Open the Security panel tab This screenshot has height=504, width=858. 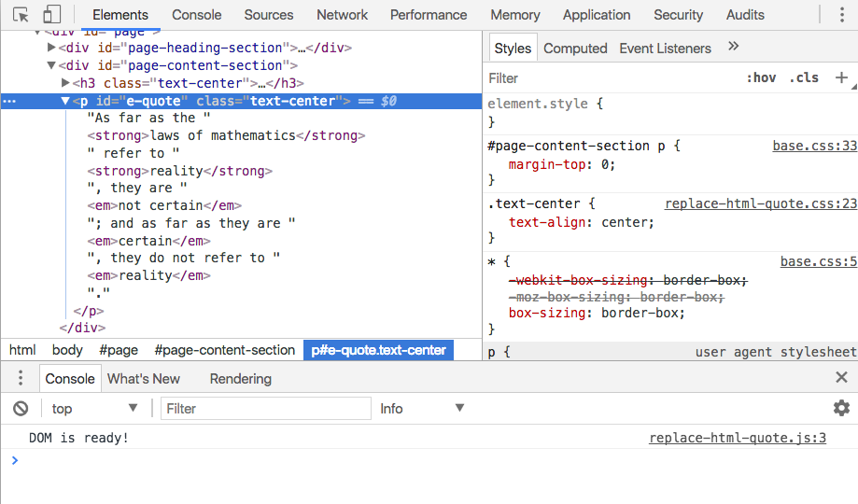(678, 15)
